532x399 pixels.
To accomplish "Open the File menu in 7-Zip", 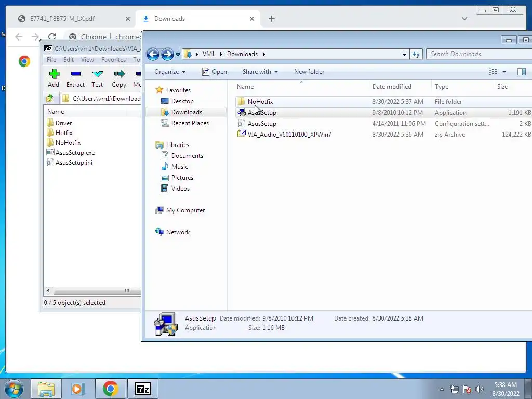I will tap(51, 60).
